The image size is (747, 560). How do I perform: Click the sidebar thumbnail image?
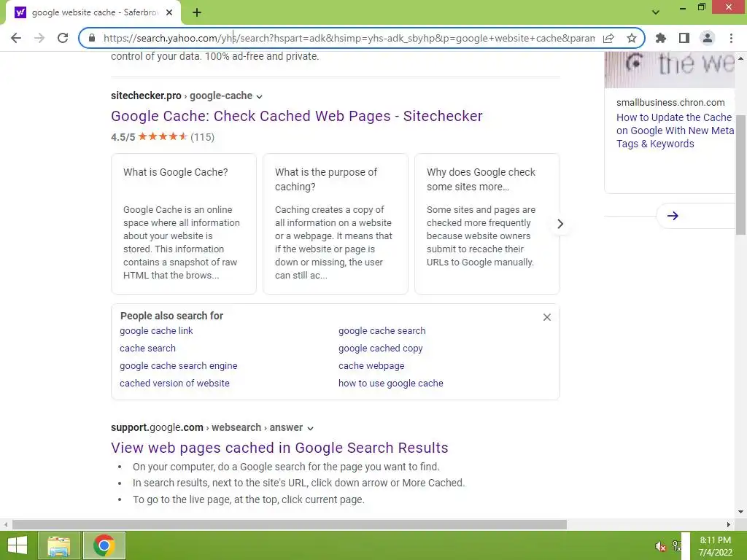click(670, 70)
